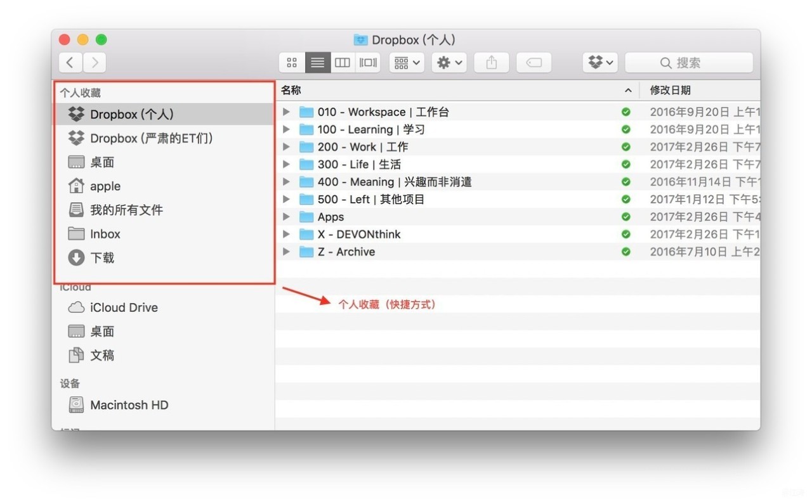The width and height of the screenshot is (812, 504).
Task: Select the Z - Archive folder name
Action: click(346, 252)
